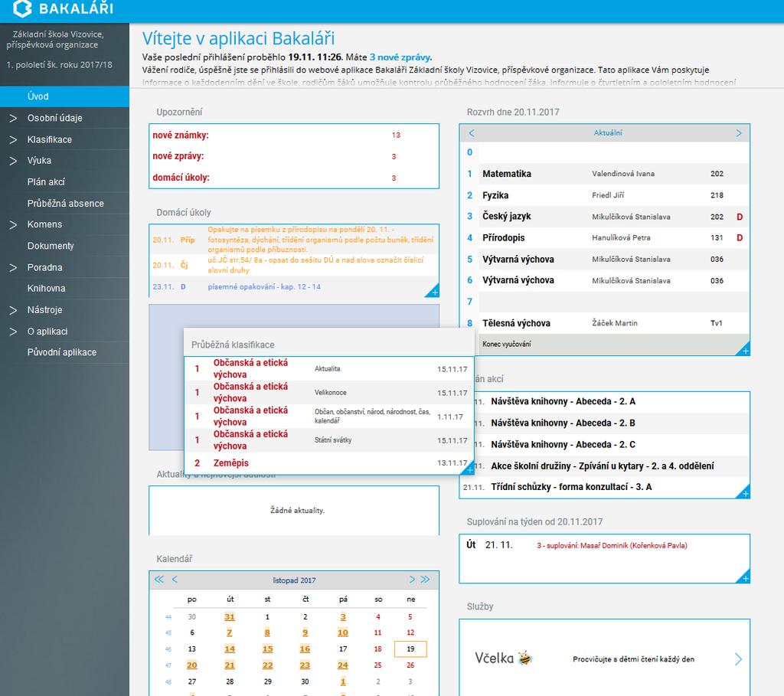Open plus icon in Plán akcí panel
Viewport: 784px width, 696px height.
(745, 494)
